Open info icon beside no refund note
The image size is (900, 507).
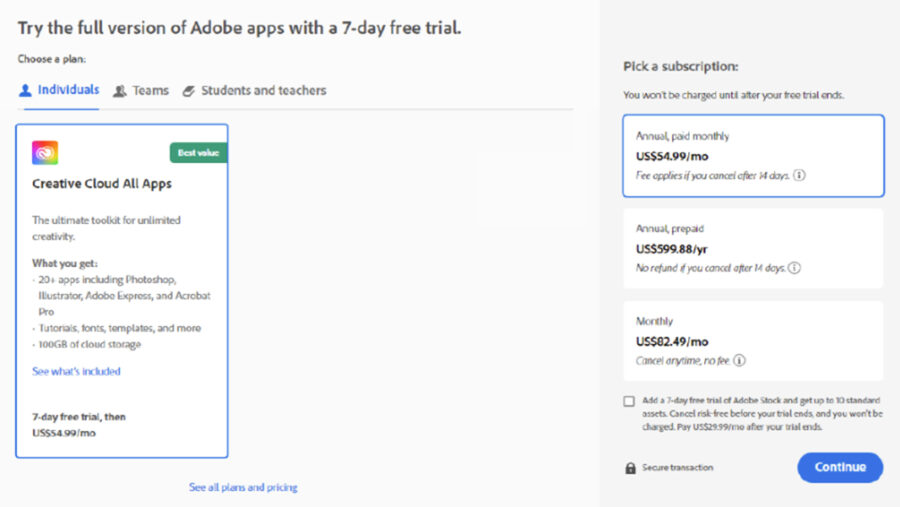click(x=794, y=268)
